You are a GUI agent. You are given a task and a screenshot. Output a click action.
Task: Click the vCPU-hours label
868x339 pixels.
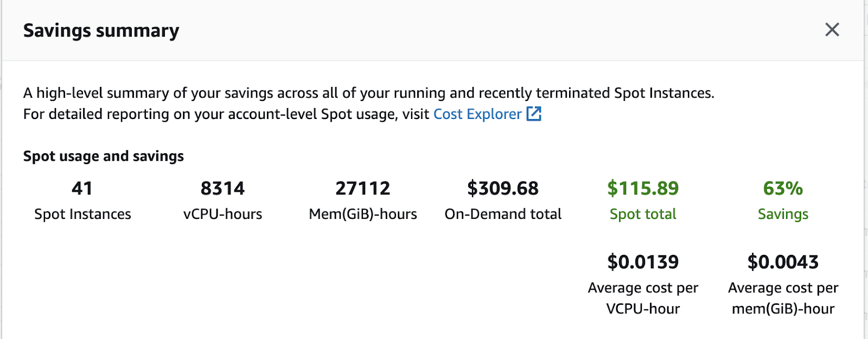click(x=222, y=214)
